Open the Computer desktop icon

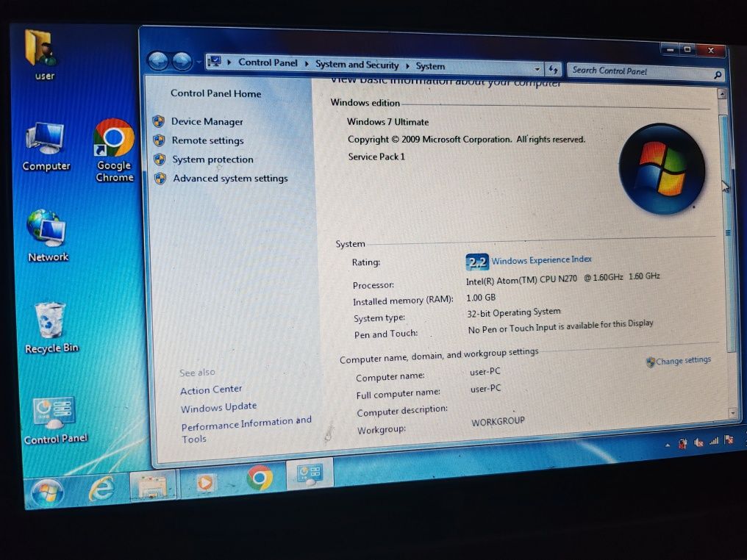click(46, 146)
